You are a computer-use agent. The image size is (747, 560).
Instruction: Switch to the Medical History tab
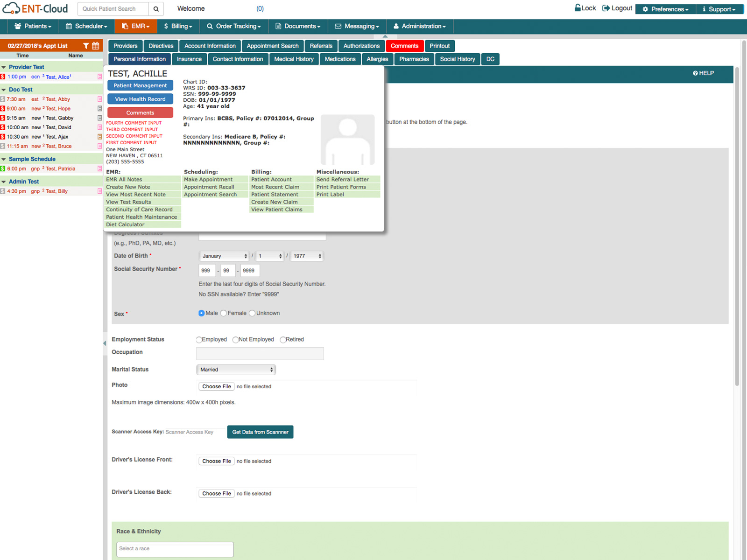pyautogui.click(x=294, y=59)
